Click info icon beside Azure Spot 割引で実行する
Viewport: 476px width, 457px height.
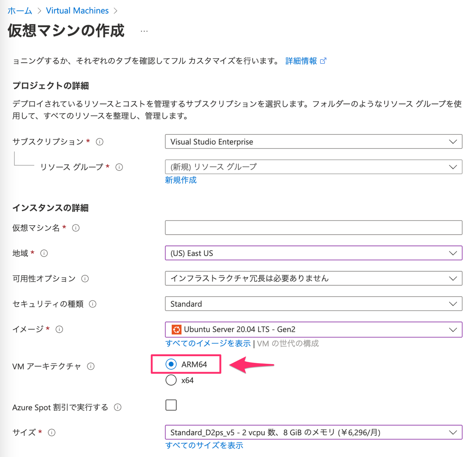coord(118,407)
